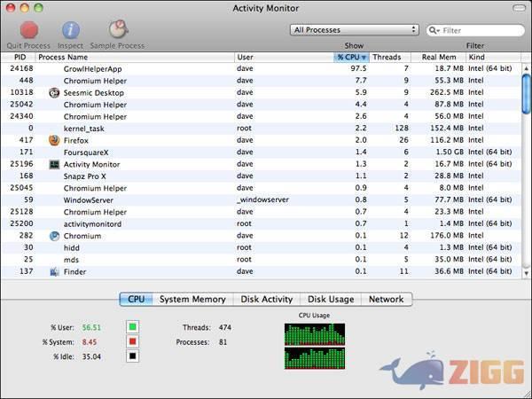Click the Chromium app icon

point(54,236)
